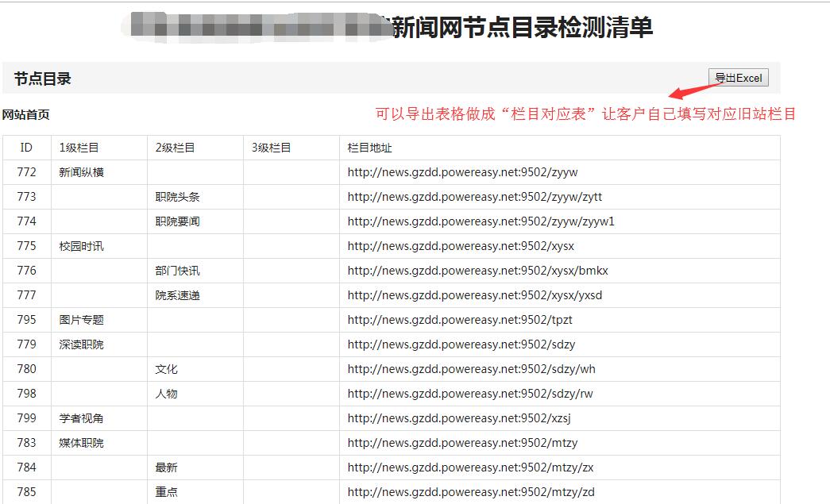Select the ID cell 772

(x=26, y=172)
